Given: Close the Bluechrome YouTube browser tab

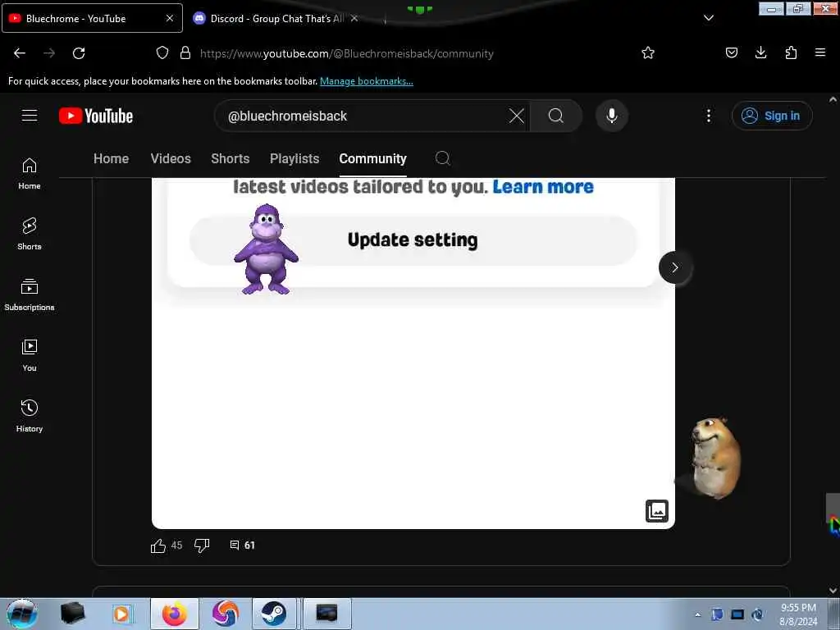Looking at the screenshot, I should (x=170, y=18).
